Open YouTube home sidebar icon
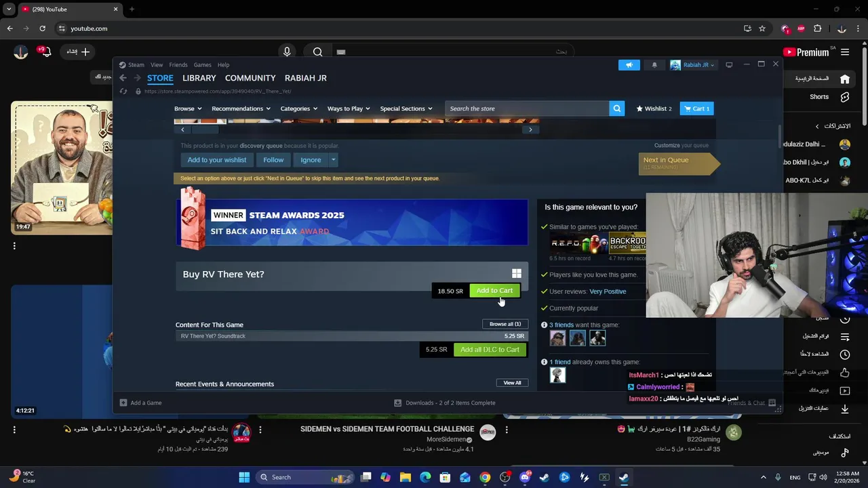868x488 pixels. pyautogui.click(x=845, y=79)
